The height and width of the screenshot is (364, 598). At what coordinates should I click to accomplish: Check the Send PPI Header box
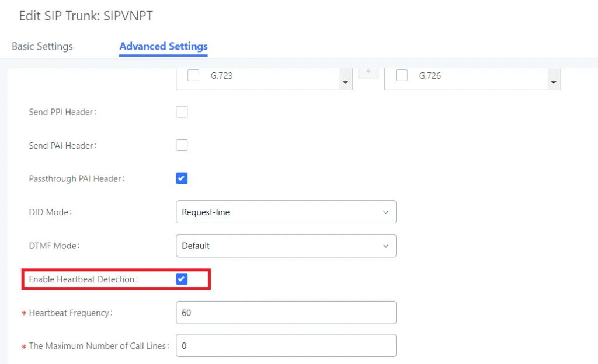[x=182, y=111]
